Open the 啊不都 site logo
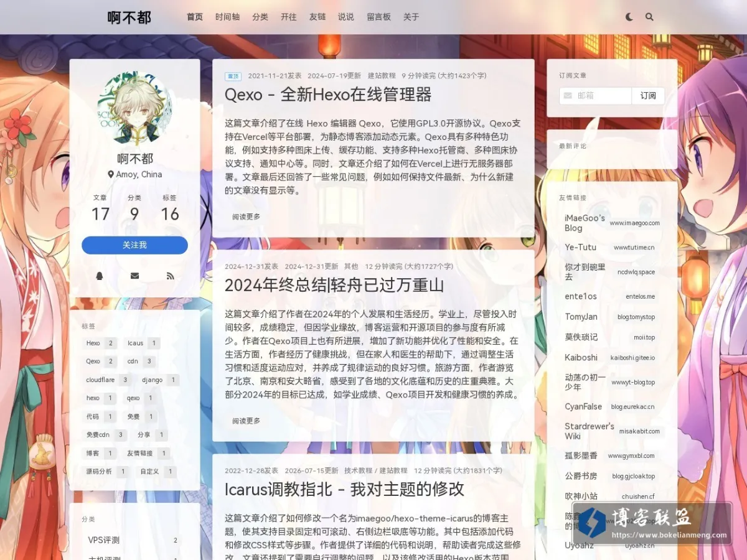The width and height of the screenshot is (747, 560). [129, 17]
